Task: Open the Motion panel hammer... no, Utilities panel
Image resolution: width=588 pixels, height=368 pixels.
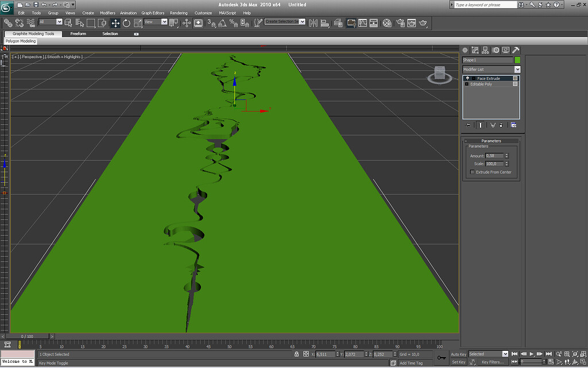Action: point(516,50)
